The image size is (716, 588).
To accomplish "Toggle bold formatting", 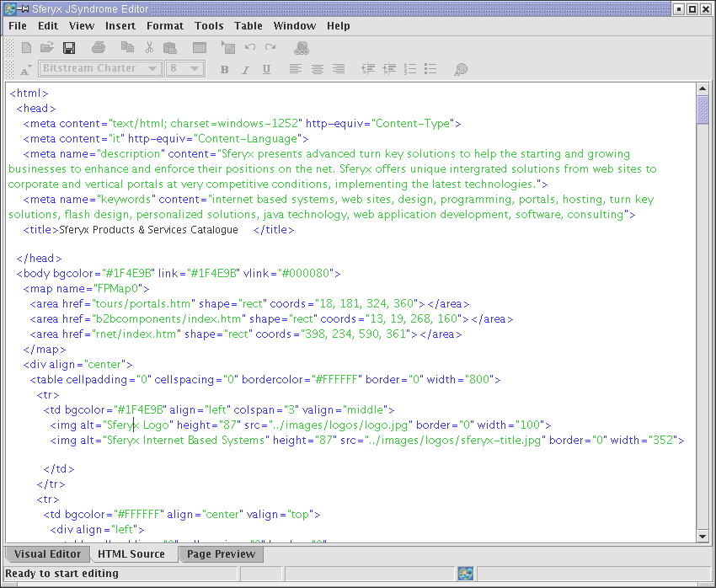I will click(224, 69).
